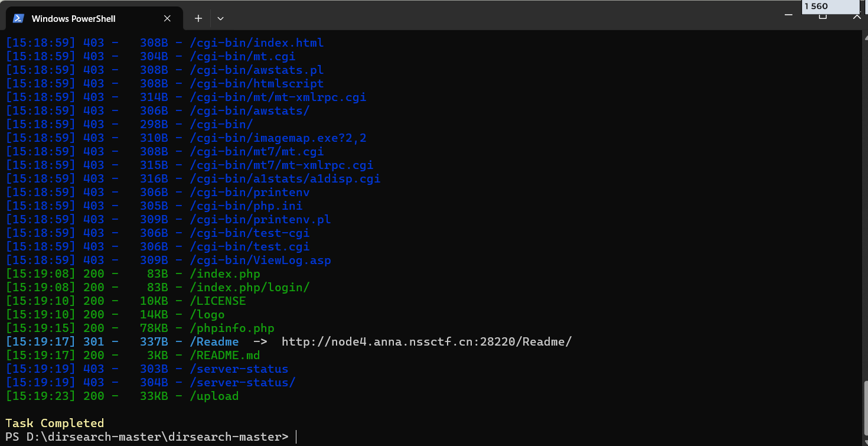Click the /server-status path without slash

click(239, 369)
